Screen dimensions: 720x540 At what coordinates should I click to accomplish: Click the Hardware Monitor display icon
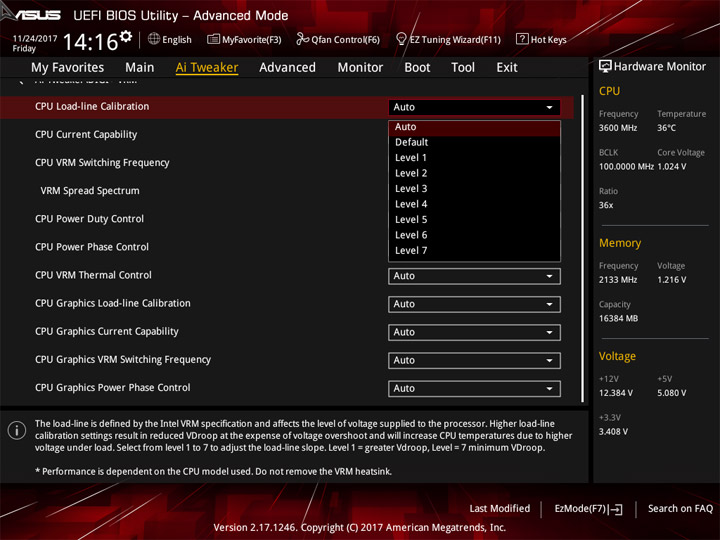(605, 67)
